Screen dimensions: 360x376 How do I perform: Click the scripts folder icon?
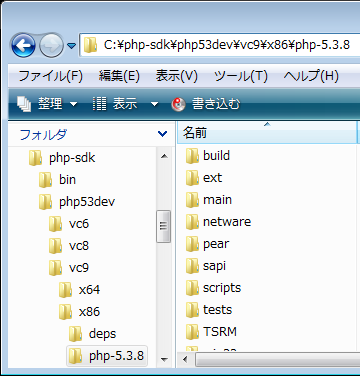[x=192, y=288]
